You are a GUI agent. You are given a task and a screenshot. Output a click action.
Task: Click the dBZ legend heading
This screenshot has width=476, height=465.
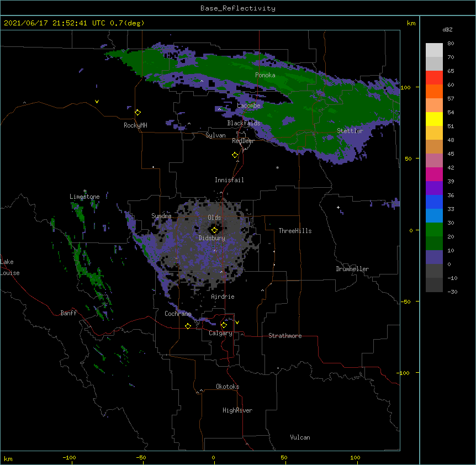[x=447, y=29]
